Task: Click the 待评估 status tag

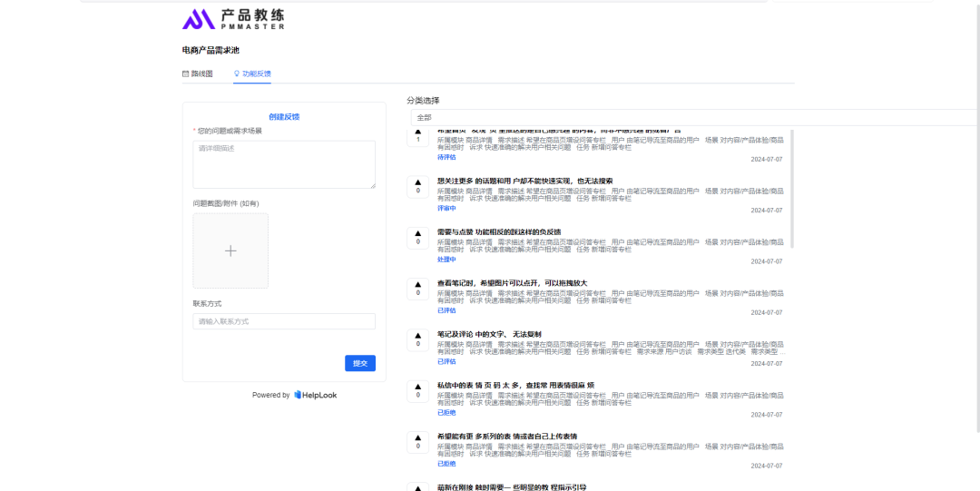Action: [x=446, y=158]
